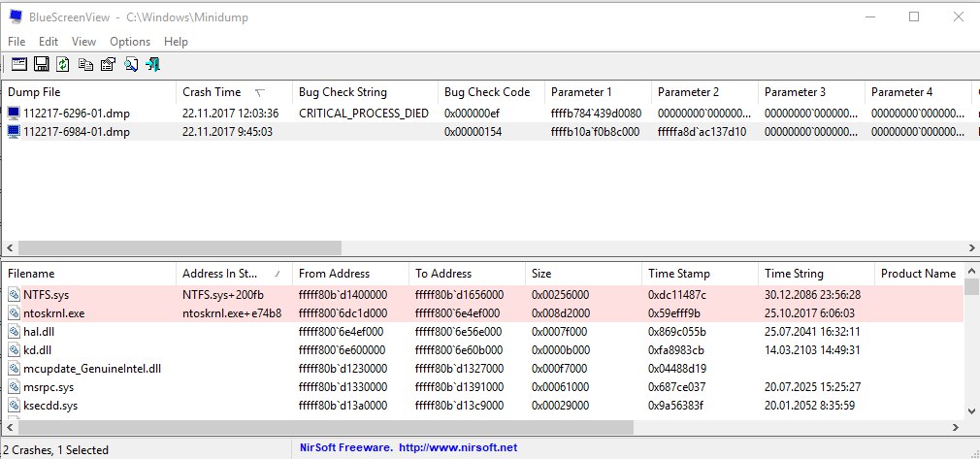
Task: Click the Exit door toolbar icon
Action: pos(153,64)
